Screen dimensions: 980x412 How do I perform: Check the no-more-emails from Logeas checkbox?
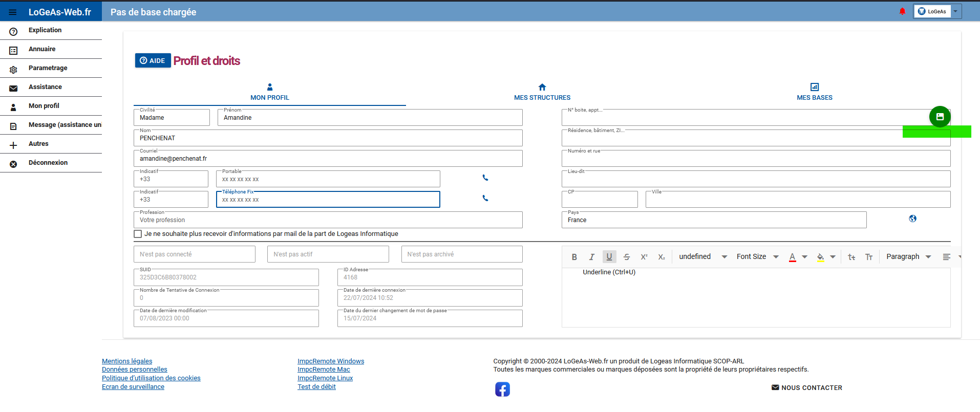tap(138, 234)
